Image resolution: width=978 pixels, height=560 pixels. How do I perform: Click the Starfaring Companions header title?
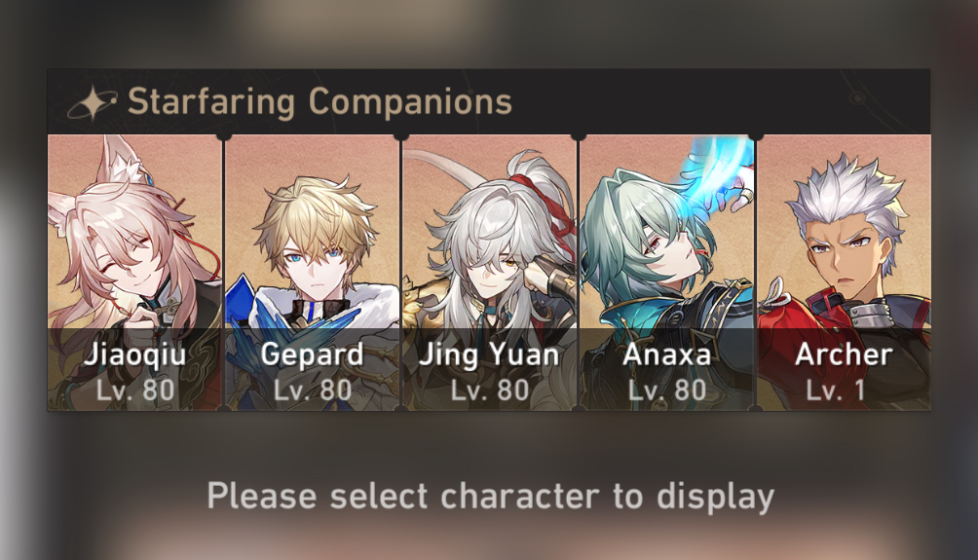coord(320,101)
